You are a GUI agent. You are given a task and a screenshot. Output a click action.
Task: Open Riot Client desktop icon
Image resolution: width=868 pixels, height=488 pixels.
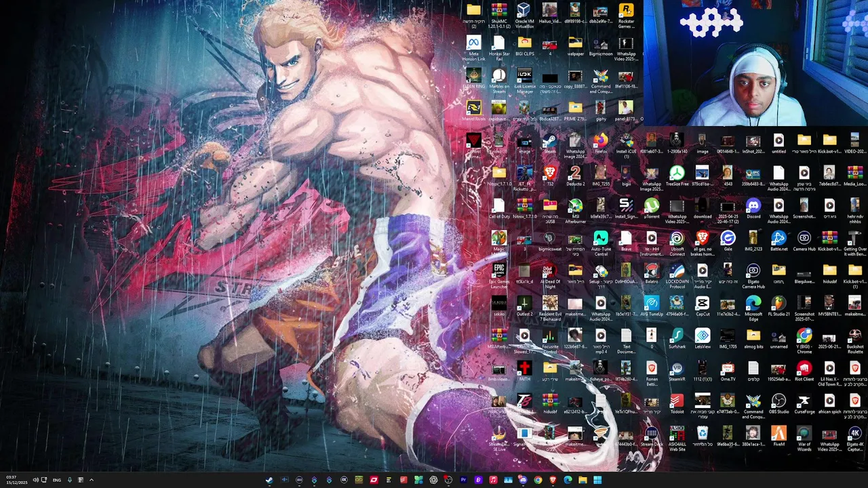point(804,371)
